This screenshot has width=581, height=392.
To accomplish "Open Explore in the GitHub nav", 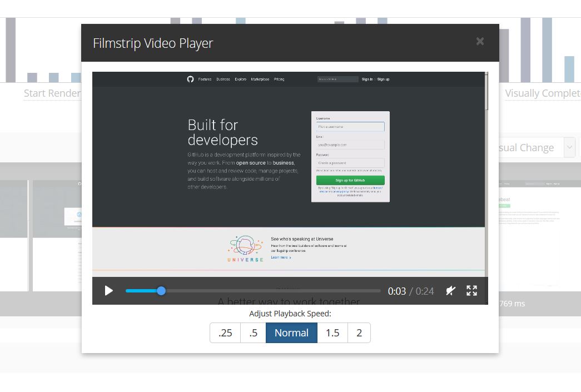I will pos(241,80).
